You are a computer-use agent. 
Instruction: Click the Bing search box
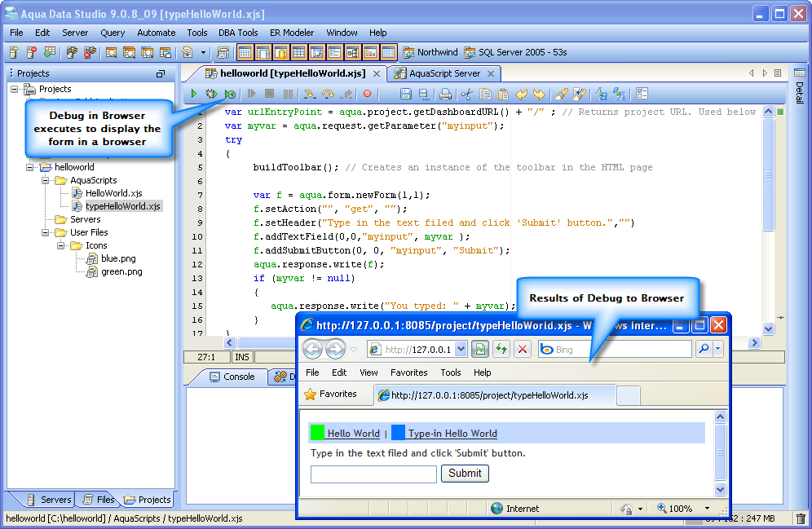click(615, 350)
